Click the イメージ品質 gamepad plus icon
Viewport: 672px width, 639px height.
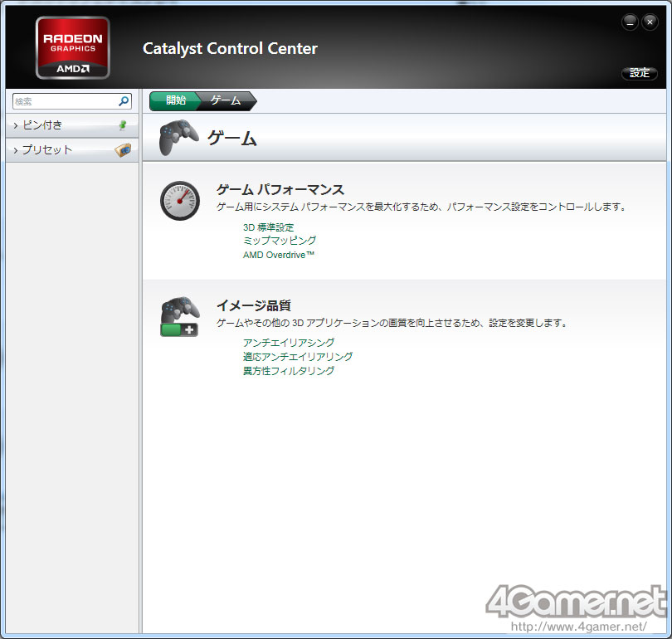tap(180, 317)
